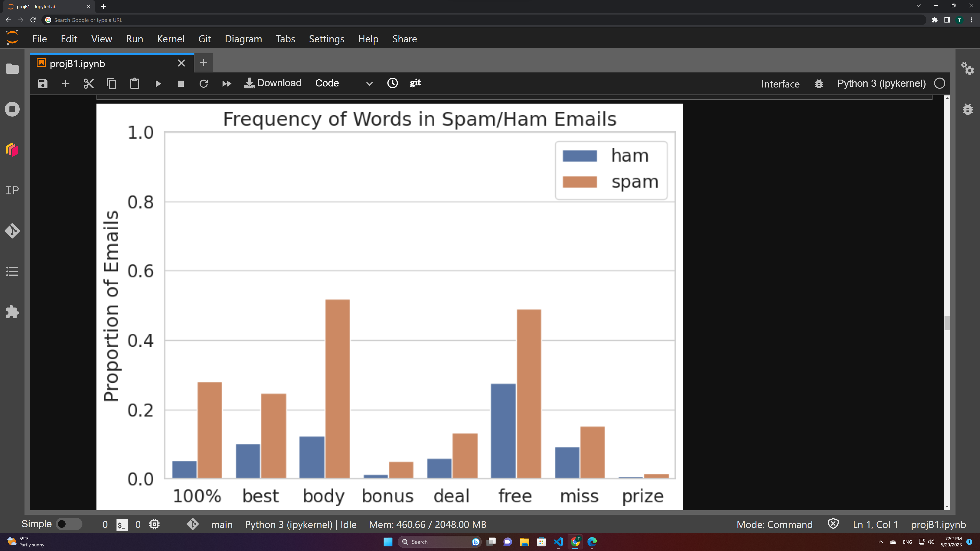Insert a new cell below with the plus icon
This screenshot has width=980, height=551.
coord(65,84)
